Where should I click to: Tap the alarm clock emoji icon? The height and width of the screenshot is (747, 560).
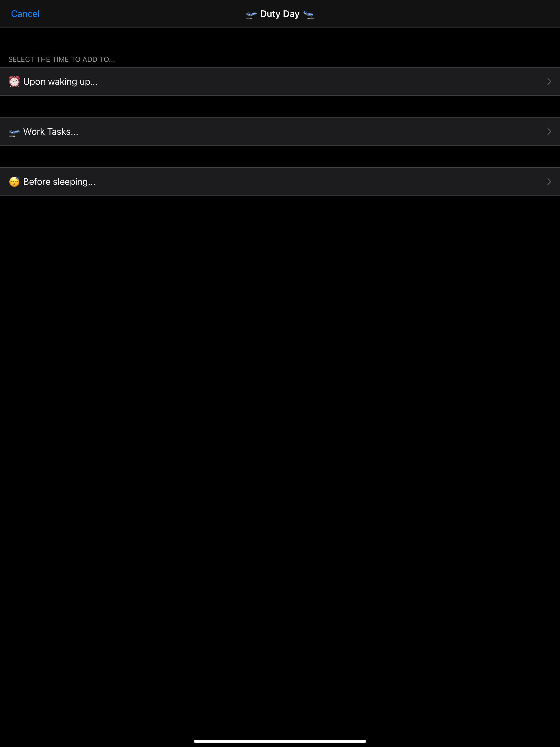tap(14, 82)
